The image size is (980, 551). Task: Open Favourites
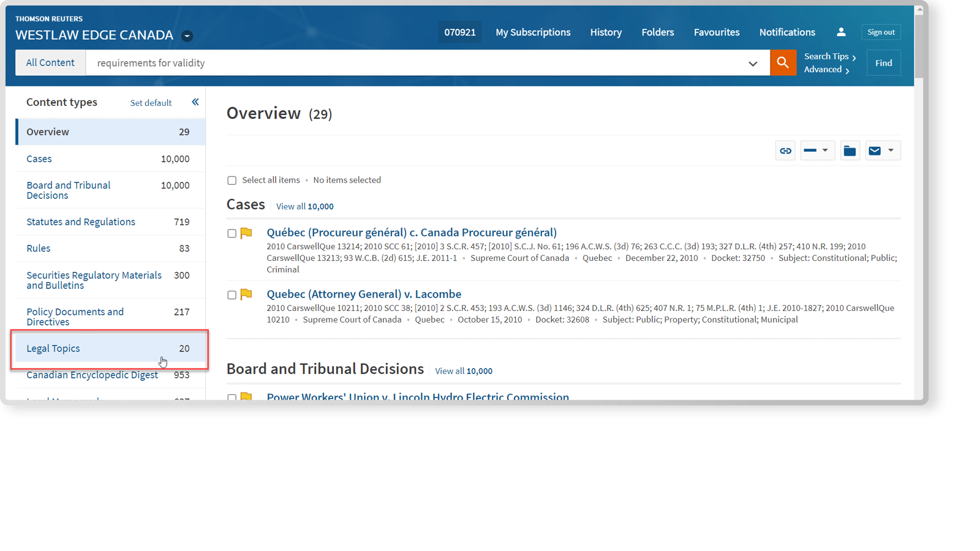(717, 32)
